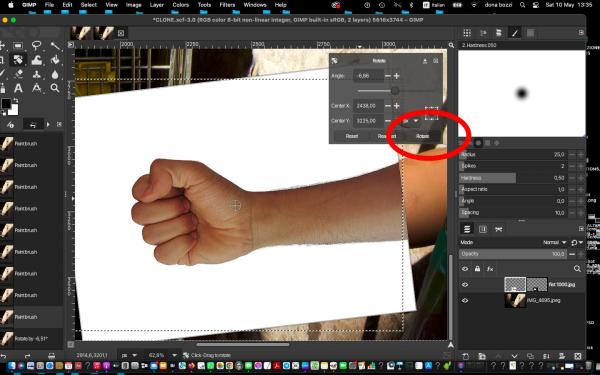The image size is (600, 375).
Task: Click the foreground black color swatch
Action: 6,104
